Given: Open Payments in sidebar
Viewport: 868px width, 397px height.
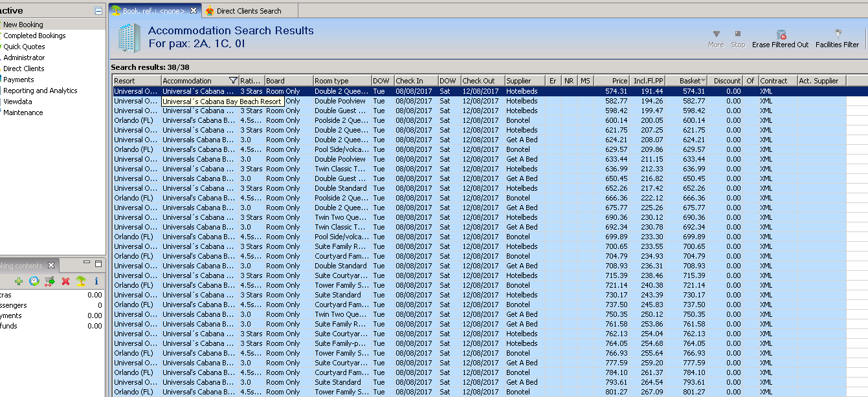Looking at the screenshot, I should click(x=19, y=80).
